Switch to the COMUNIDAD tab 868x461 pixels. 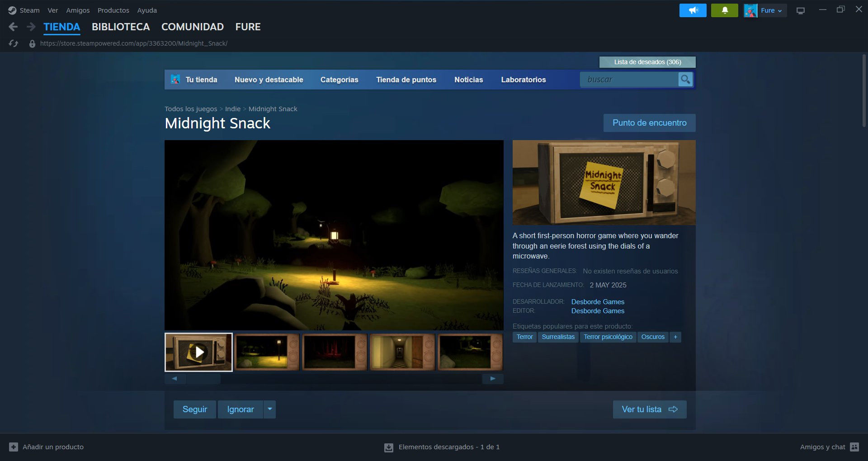pyautogui.click(x=193, y=27)
